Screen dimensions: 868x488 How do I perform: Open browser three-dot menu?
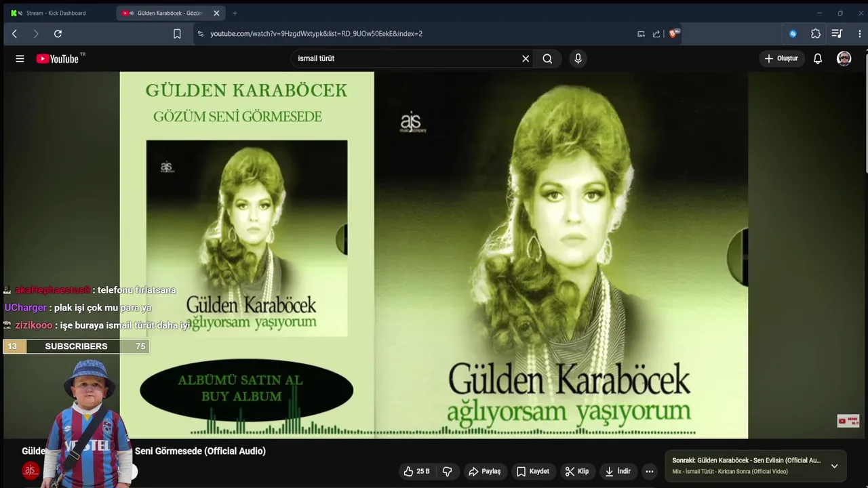[x=859, y=34]
